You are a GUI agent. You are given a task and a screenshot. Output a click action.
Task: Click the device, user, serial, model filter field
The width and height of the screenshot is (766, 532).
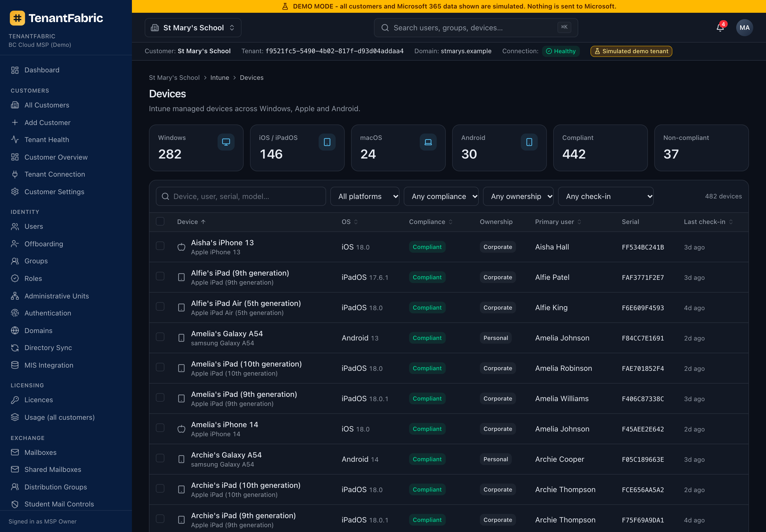[241, 196]
